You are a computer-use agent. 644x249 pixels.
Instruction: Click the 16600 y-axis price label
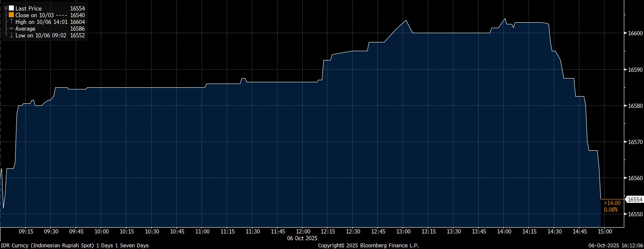pos(635,33)
